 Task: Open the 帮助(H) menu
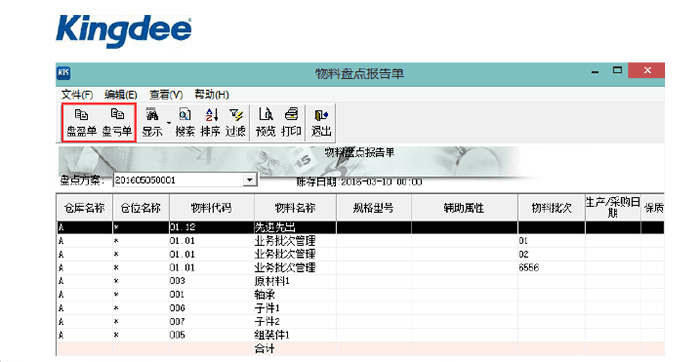[212, 95]
